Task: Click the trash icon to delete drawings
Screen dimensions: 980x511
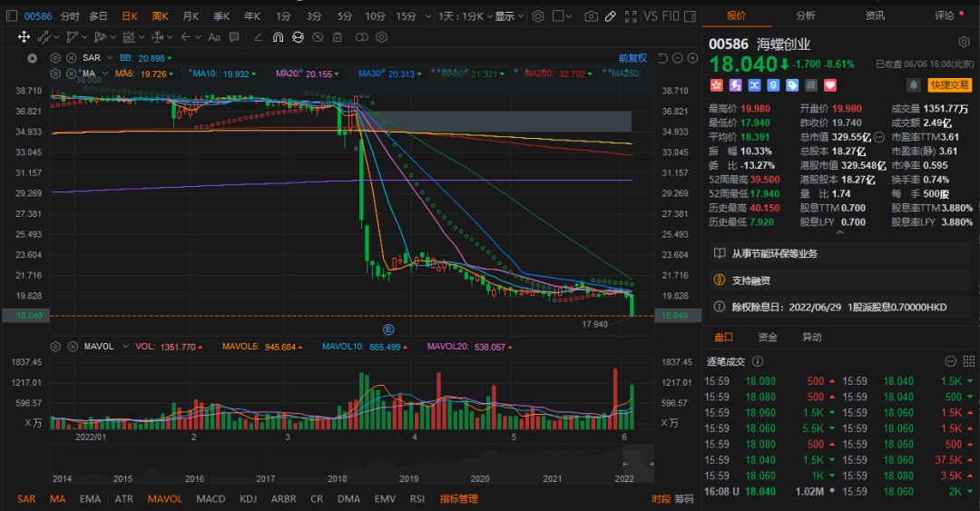Action: coord(338,37)
